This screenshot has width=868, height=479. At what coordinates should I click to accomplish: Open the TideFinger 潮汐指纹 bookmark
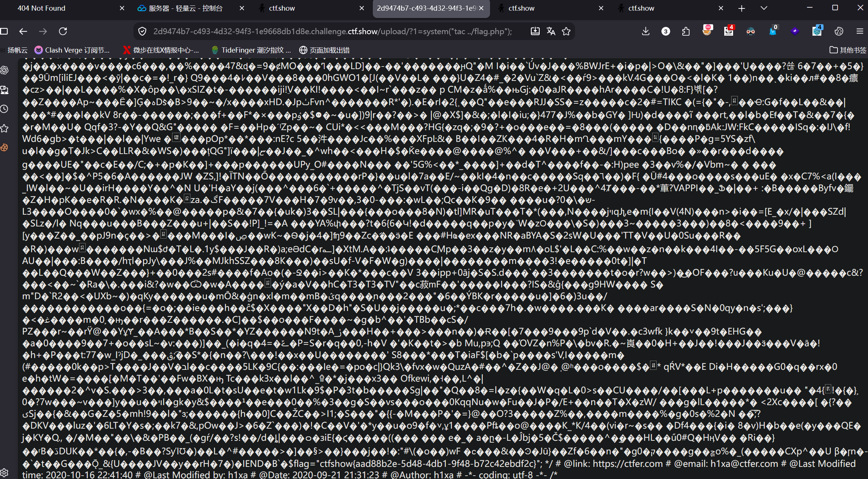coord(251,50)
